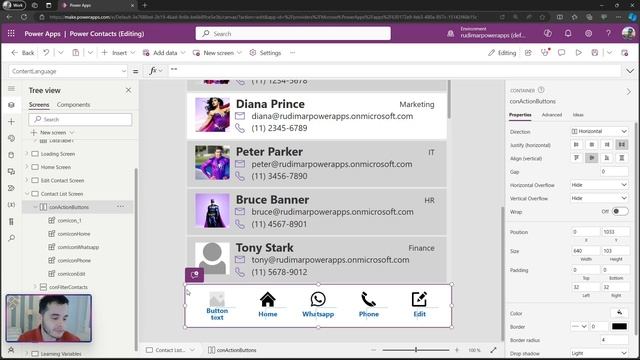Screen dimensions: 640x360
Task: Open conActionButtons more options ellipsis
Action: [120, 207]
